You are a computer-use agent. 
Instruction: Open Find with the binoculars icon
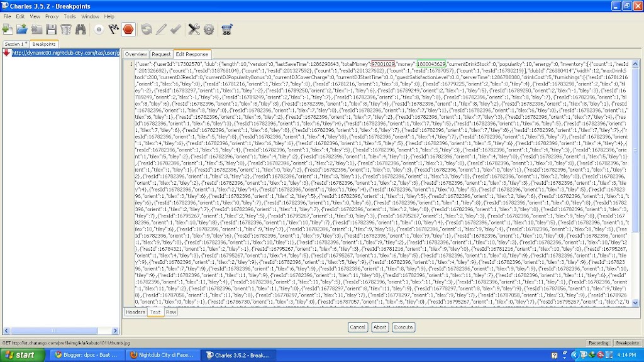80,29
